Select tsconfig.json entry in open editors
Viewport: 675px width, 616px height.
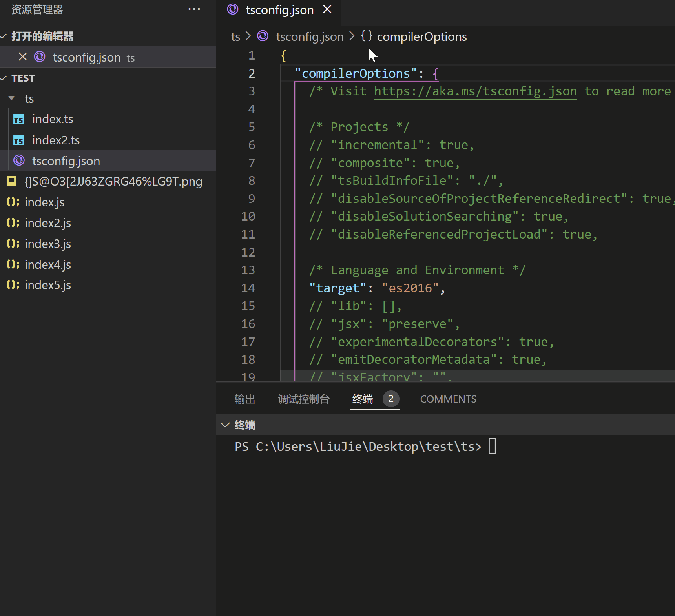[x=108, y=57]
